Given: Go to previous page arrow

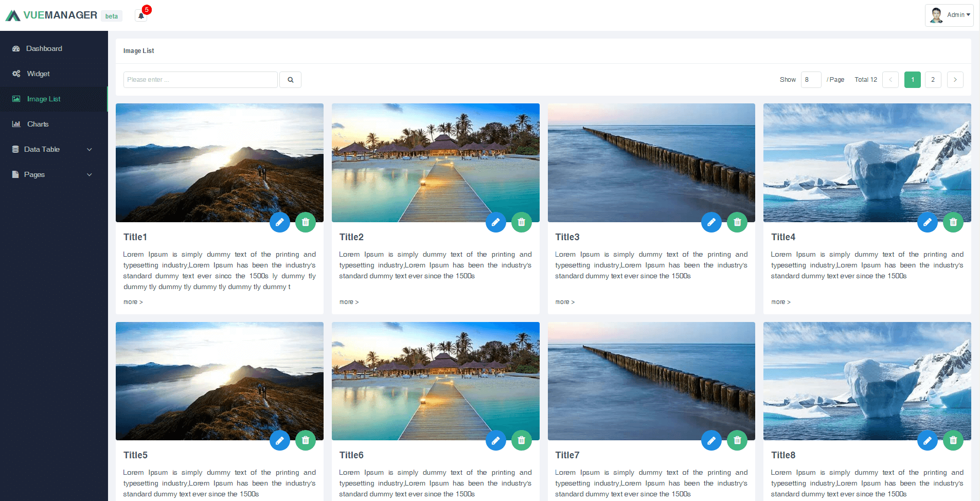Looking at the screenshot, I should point(890,80).
